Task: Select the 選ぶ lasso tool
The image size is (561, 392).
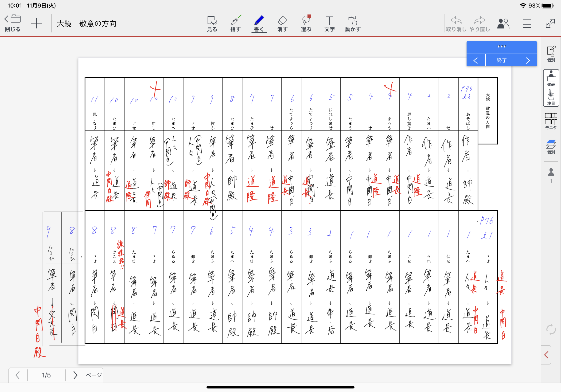Action: click(306, 24)
